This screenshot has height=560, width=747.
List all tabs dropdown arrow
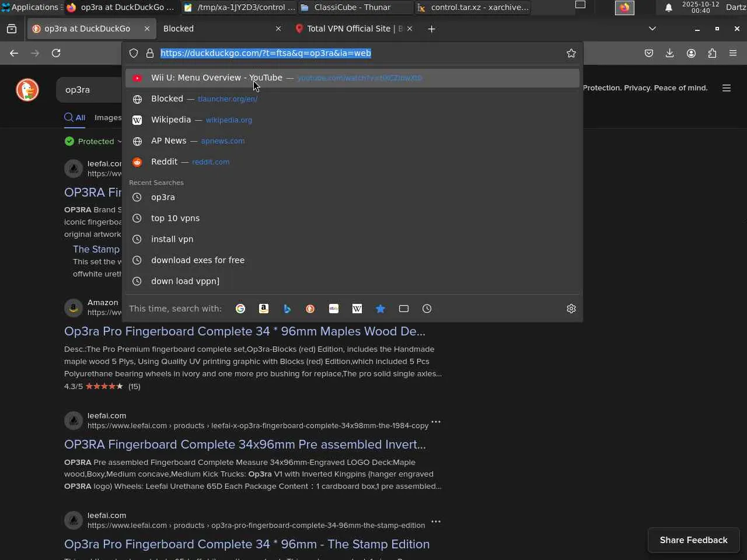click(x=652, y=29)
